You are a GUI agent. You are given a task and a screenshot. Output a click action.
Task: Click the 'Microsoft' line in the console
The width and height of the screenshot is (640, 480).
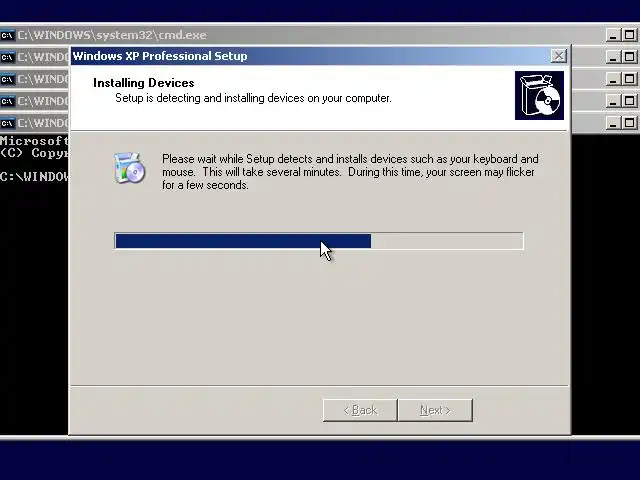tap(34, 141)
